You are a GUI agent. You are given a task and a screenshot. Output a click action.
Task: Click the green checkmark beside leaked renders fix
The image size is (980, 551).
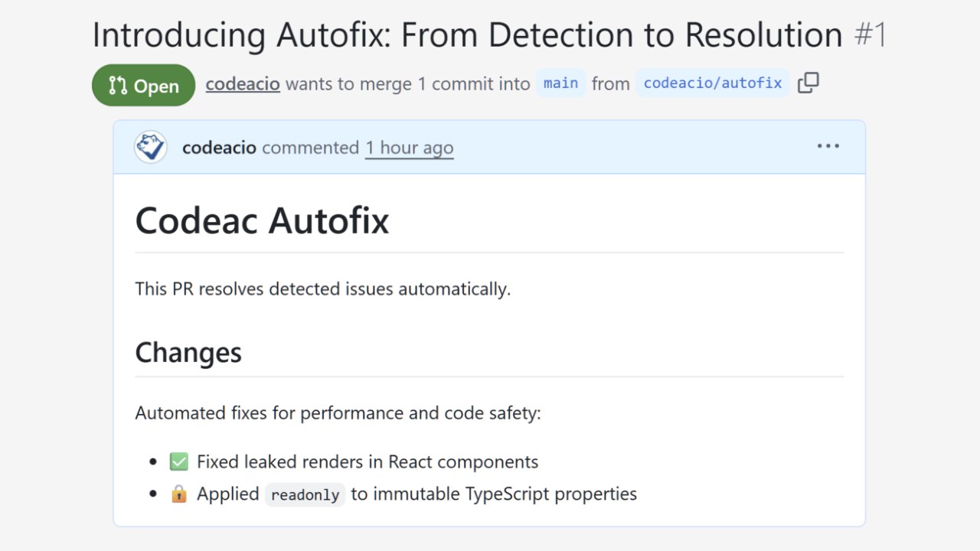click(178, 461)
